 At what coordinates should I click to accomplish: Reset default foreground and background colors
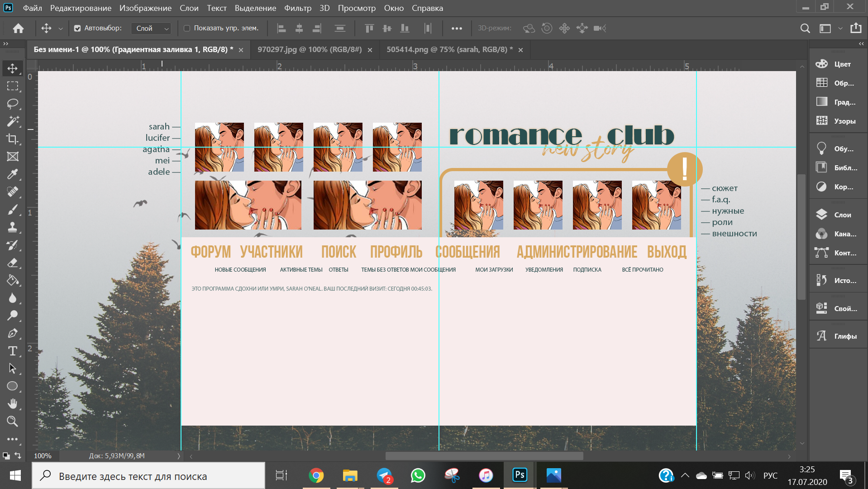[x=5, y=455]
